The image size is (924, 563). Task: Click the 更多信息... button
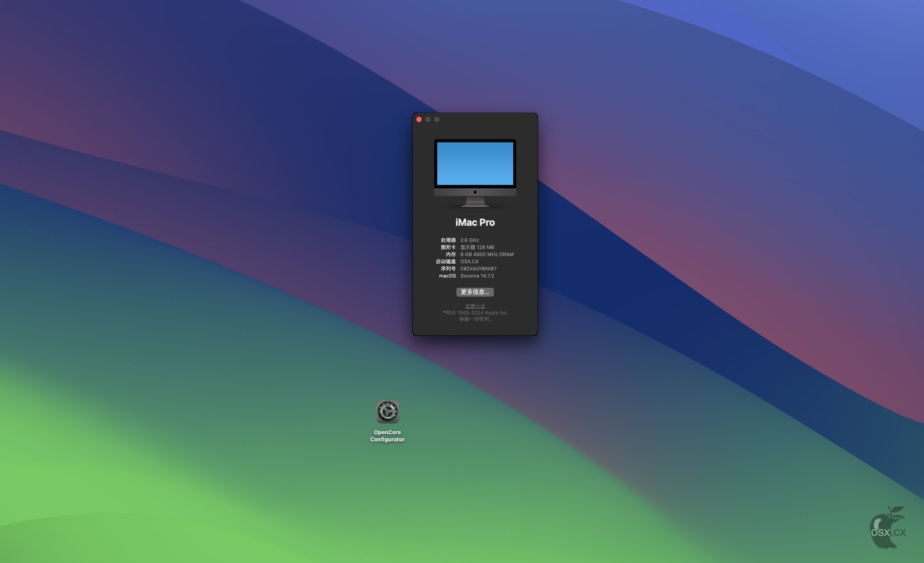475,292
